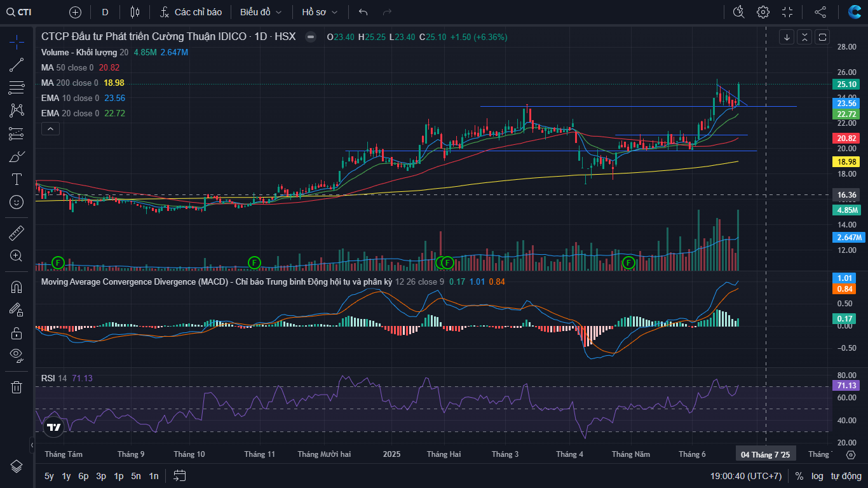Image resolution: width=868 pixels, height=488 pixels.
Task: Click the trash remove drawings icon
Action: [17, 387]
